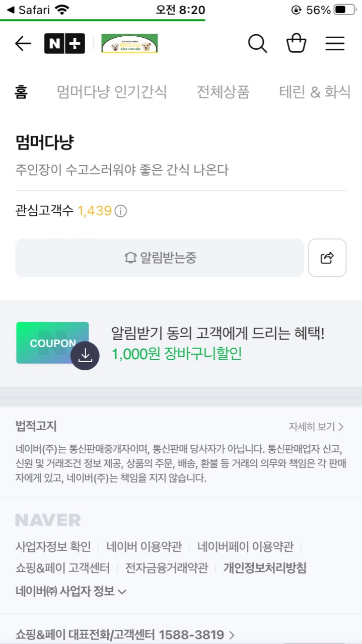Tap the search magnifier icon
Image resolution: width=362 pixels, height=644 pixels.
257,44
